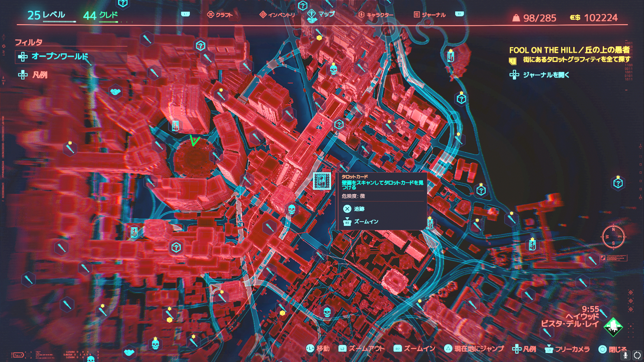Click the carry weight bag icon
644x362 pixels.
pyautogui.click(x=516, y=18)
